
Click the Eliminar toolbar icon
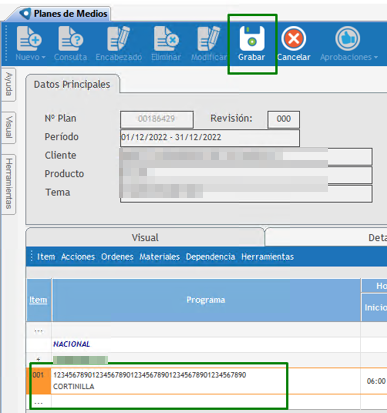[166, 39]
